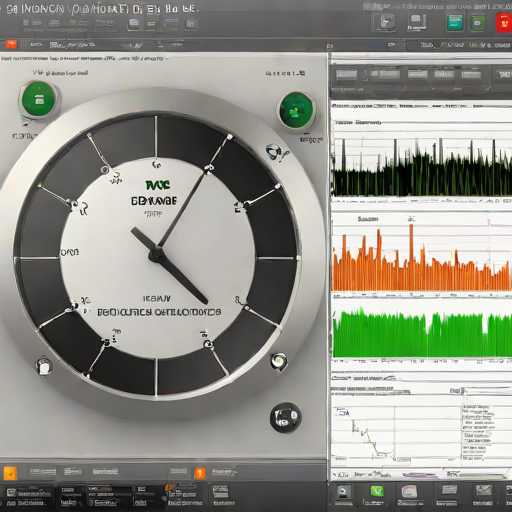Toggle the large green button left of gauge
This screenshot has width=512, height=512.
(39, 99)
